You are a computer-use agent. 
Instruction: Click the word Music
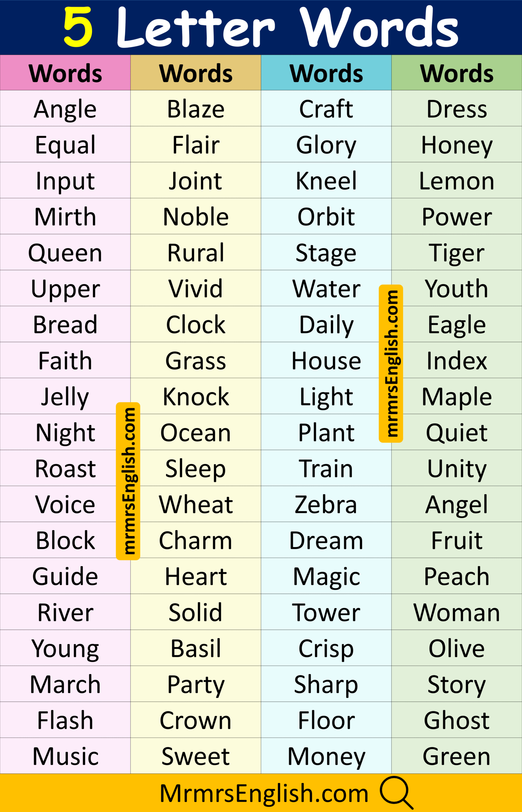(x=65, y=756)
